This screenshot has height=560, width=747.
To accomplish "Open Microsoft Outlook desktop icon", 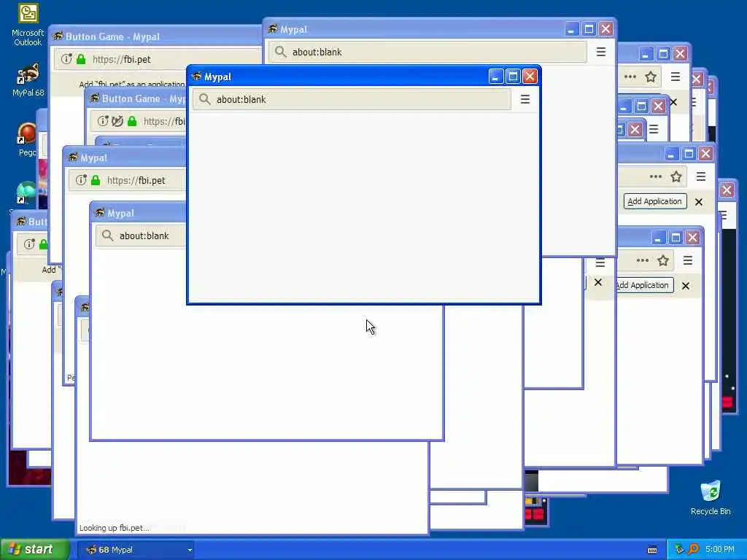I will (x=28, y=25).
